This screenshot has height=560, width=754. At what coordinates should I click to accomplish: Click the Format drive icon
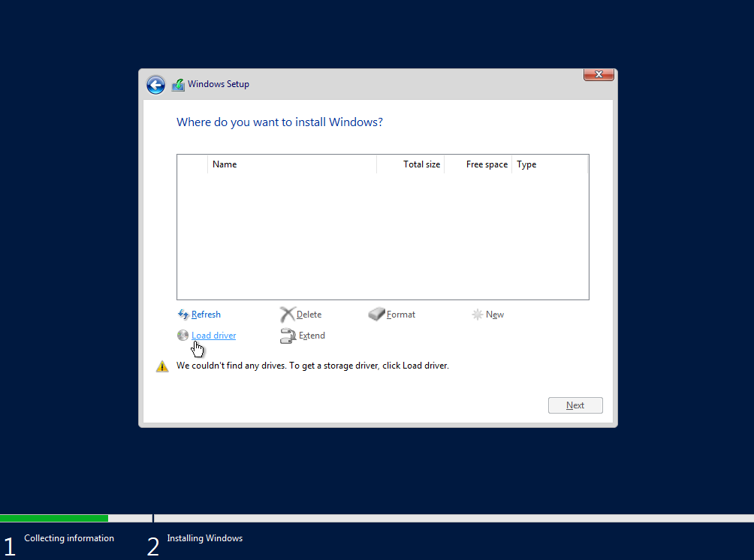tap(376, 314)
